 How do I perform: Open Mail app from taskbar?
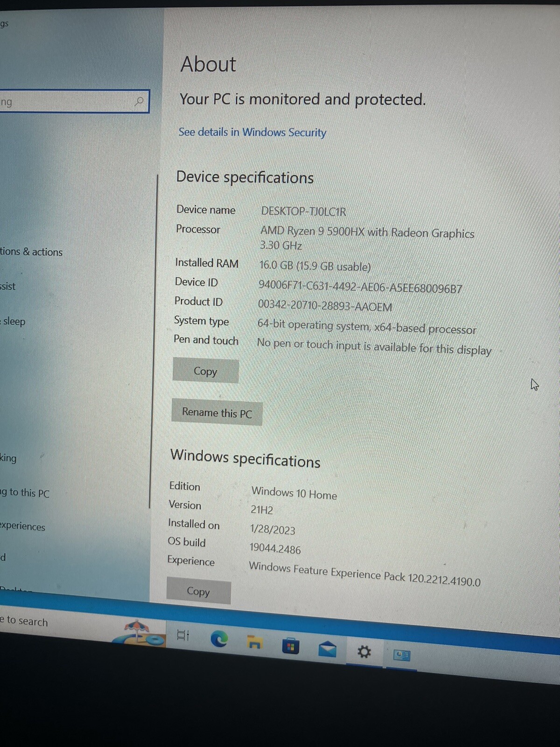point(327,649)
